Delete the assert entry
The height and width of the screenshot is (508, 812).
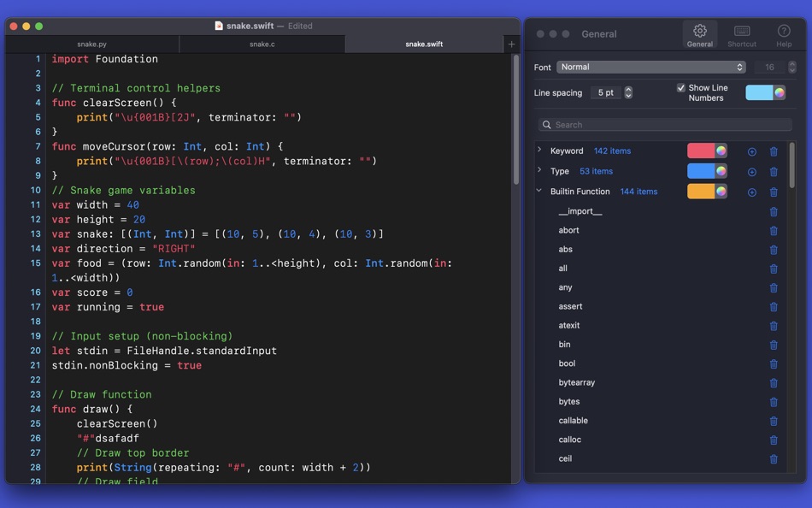point(774,307)
